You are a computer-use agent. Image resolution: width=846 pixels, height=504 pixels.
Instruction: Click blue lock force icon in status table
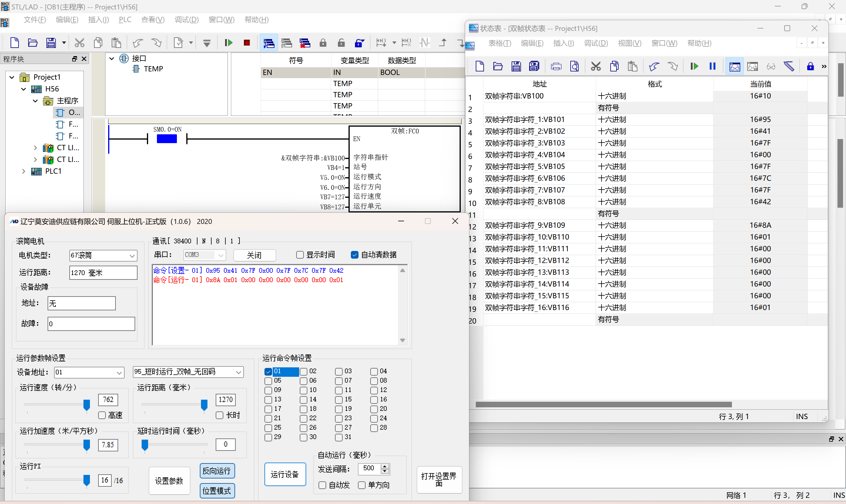point(810,66)
